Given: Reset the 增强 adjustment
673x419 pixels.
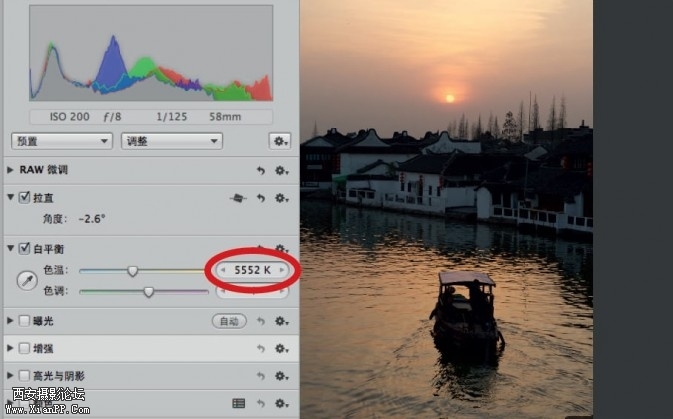Looking at the screenshot, I should pos(261,348).
